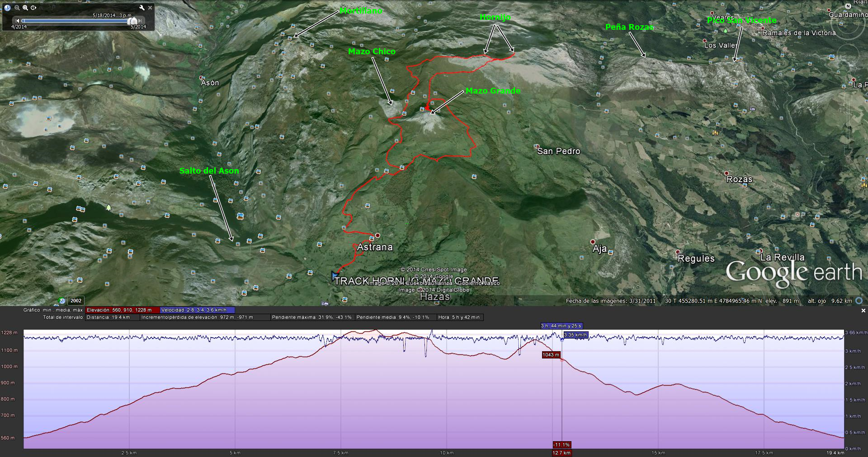The image size is (868, 457).
Task: Select the San Pedro place label
Action: [558, 151]
